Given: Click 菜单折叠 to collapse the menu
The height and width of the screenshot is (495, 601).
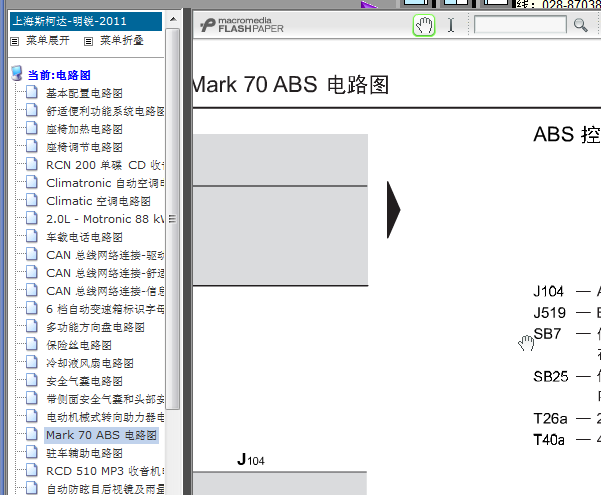Looking at the screenshot, I should pyautogui.click(x=122, y=40).
